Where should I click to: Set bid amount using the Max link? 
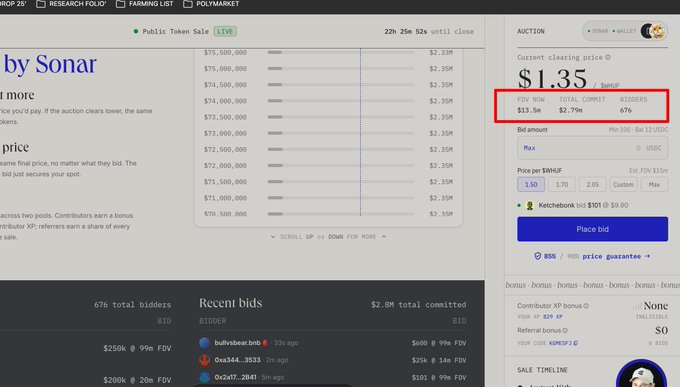529,148
